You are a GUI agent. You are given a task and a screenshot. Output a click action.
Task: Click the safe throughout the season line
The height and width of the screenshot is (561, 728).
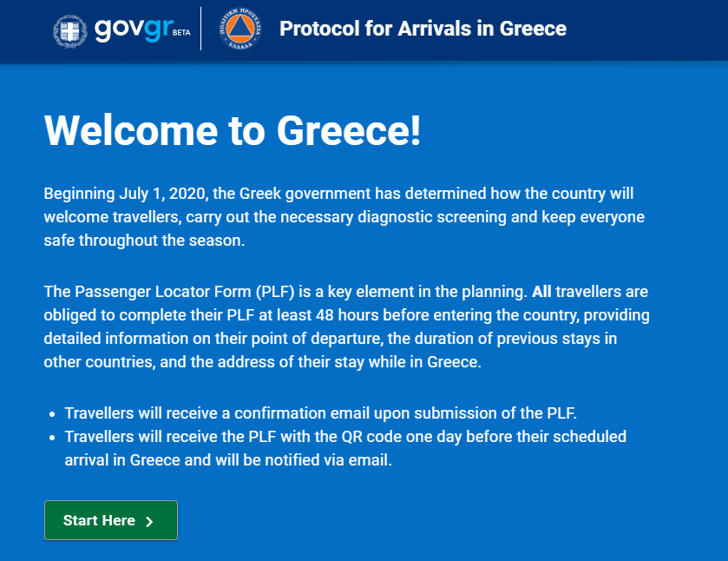coord(144,241)
